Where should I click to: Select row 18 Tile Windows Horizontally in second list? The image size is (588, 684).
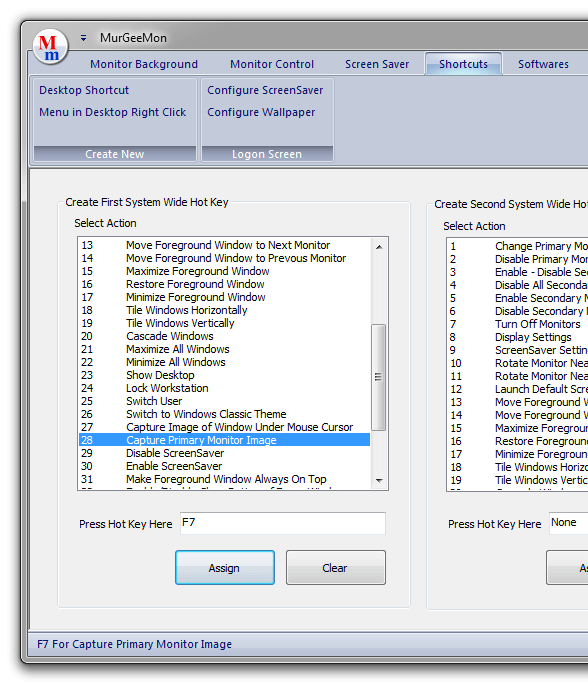click(518, 467)
